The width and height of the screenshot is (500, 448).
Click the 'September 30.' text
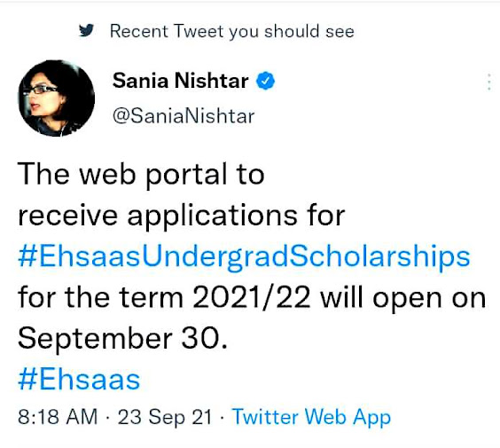coord(122,339)
